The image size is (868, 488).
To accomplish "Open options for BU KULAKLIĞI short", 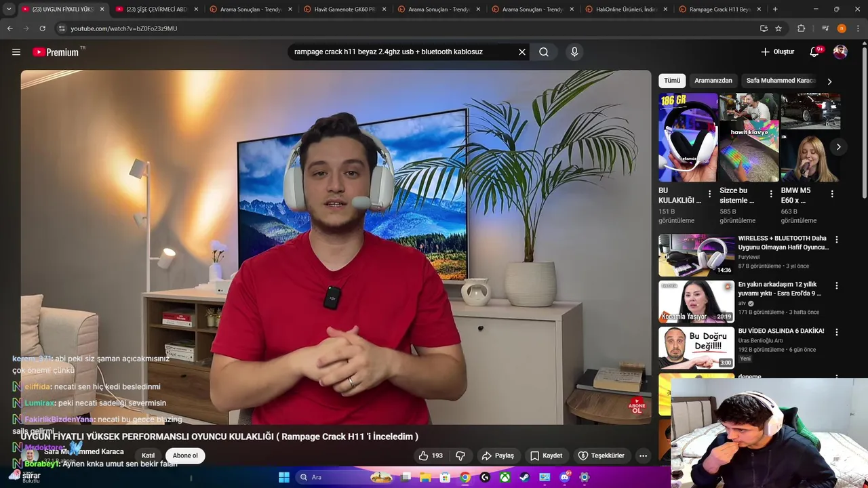I will coord(710,194).
